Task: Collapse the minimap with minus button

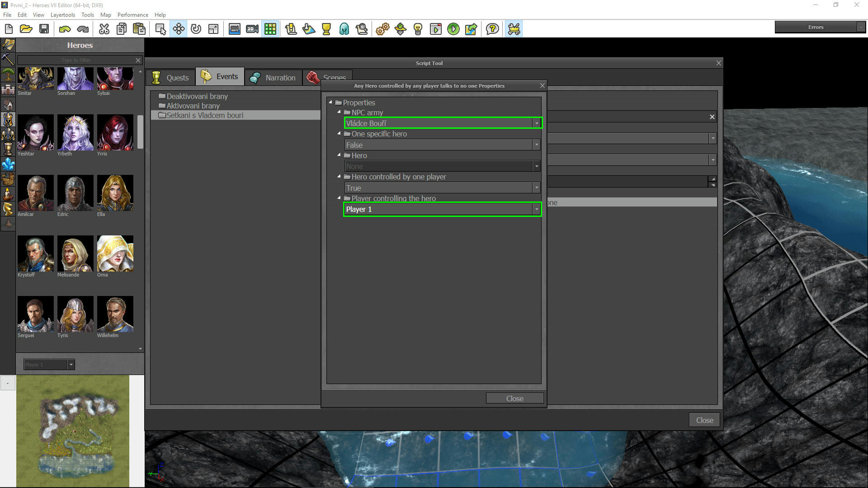Action: pos(8,383)
